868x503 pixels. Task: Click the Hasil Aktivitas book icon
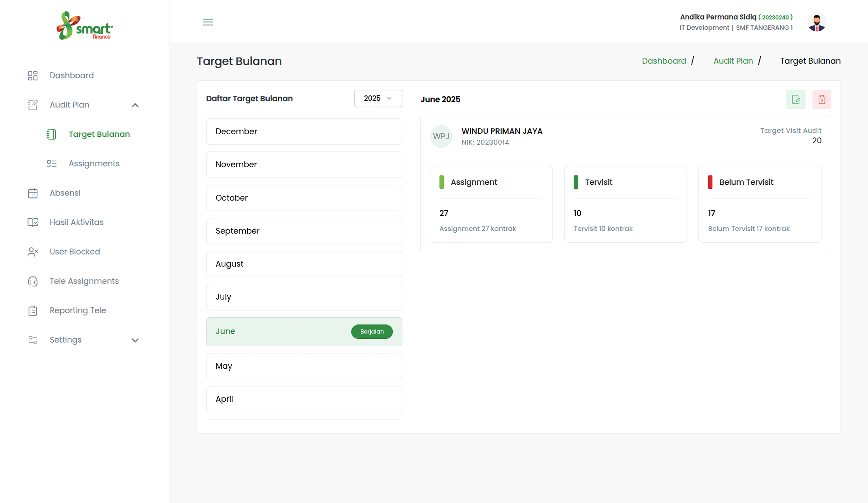[x=33, y=222]
